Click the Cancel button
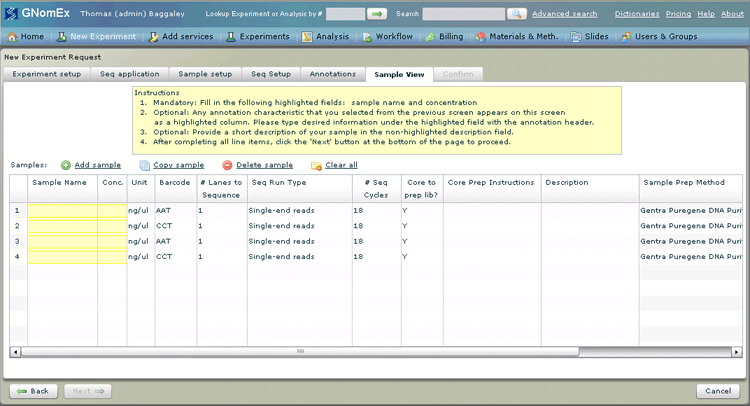The image size is (750, 406). pos(718,391)
